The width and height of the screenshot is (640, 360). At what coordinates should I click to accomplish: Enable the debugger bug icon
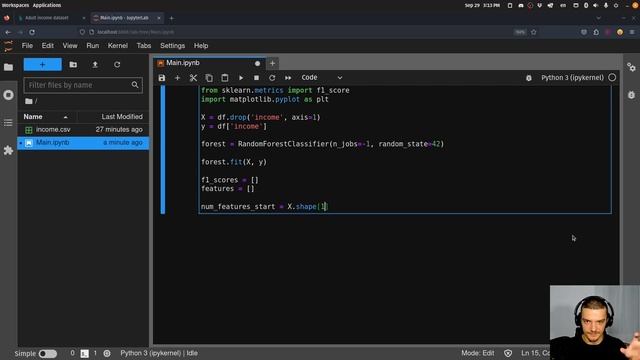click(x=529, y=78)
